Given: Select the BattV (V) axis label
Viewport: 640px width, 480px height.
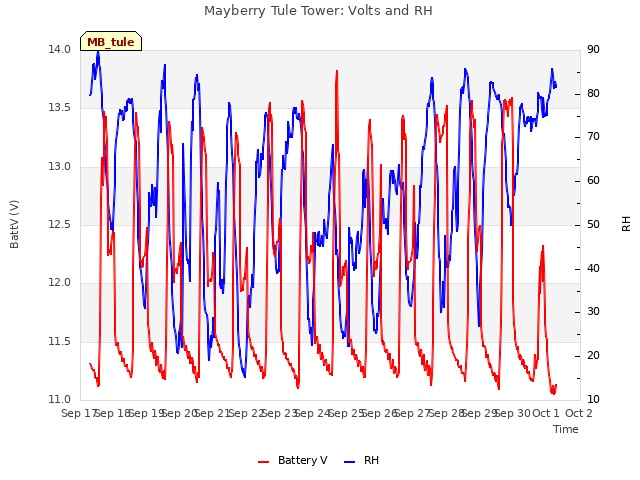Looking at the screenshot, I should (14, 224).
